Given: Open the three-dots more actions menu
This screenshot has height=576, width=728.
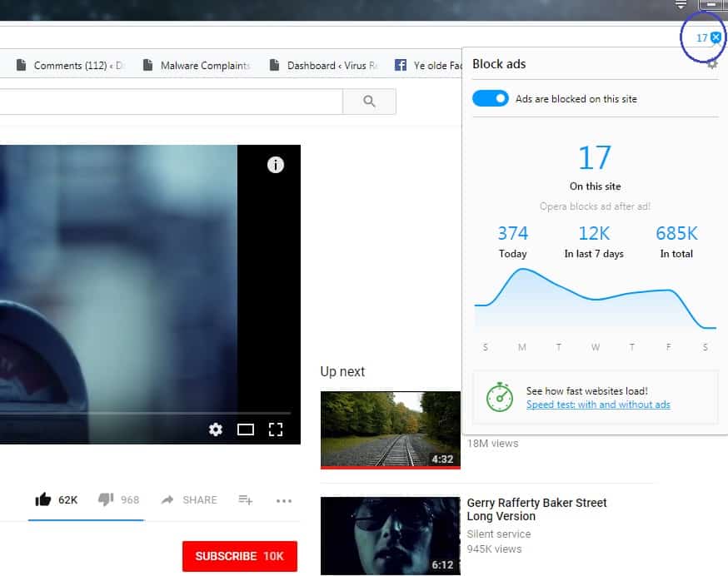Looking at the screenshot, I should click(284, 501).
